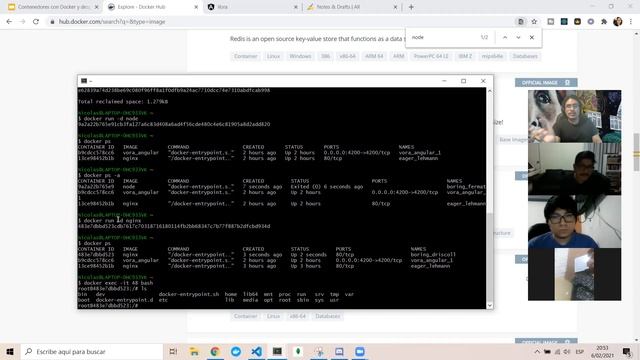Maximize the terminal window
Viewport: 640px width, 360px height.
[x=463, y=81]
